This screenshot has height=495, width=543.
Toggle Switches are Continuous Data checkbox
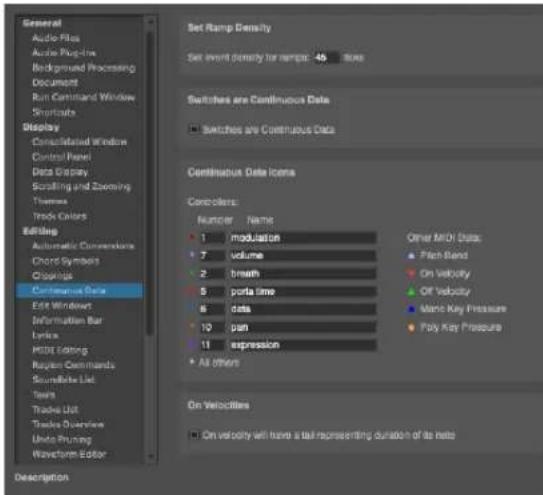[x=193, y=129]
